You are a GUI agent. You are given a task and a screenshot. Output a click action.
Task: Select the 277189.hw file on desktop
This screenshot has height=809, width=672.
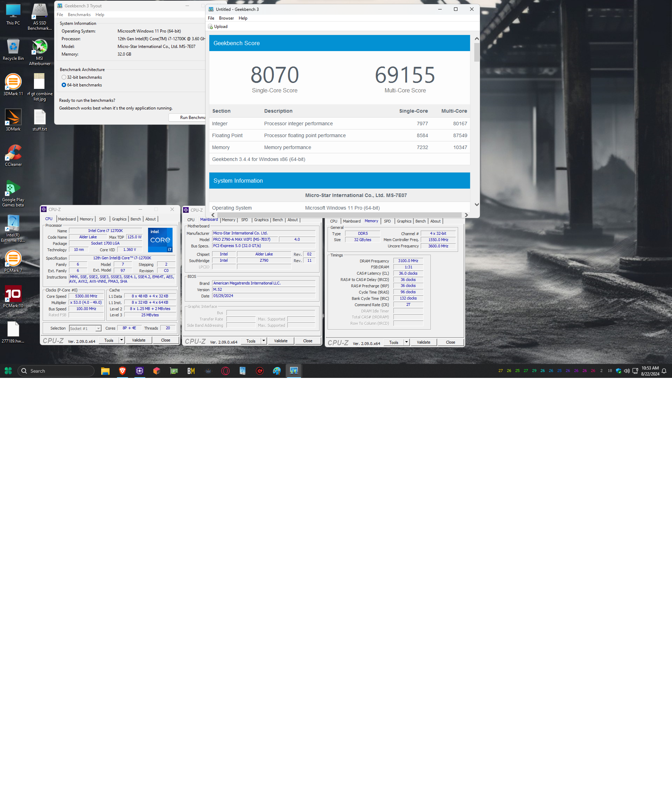click(13, 332)
